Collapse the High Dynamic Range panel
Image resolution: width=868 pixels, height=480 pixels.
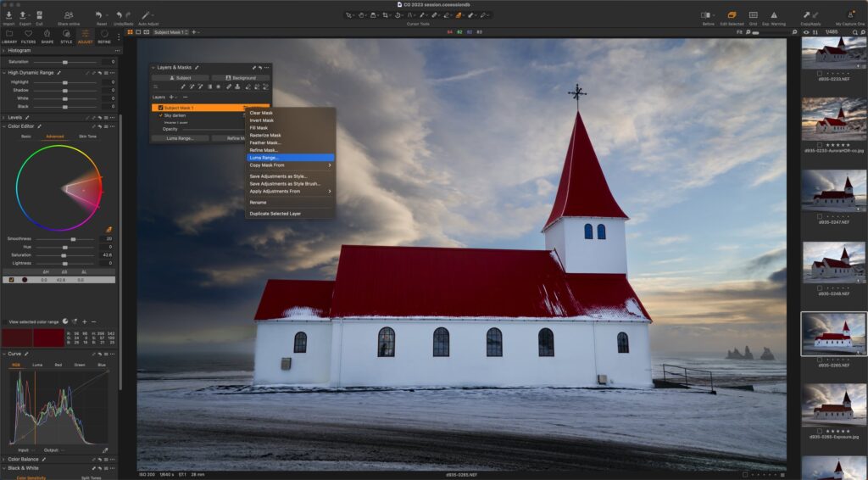3,73
